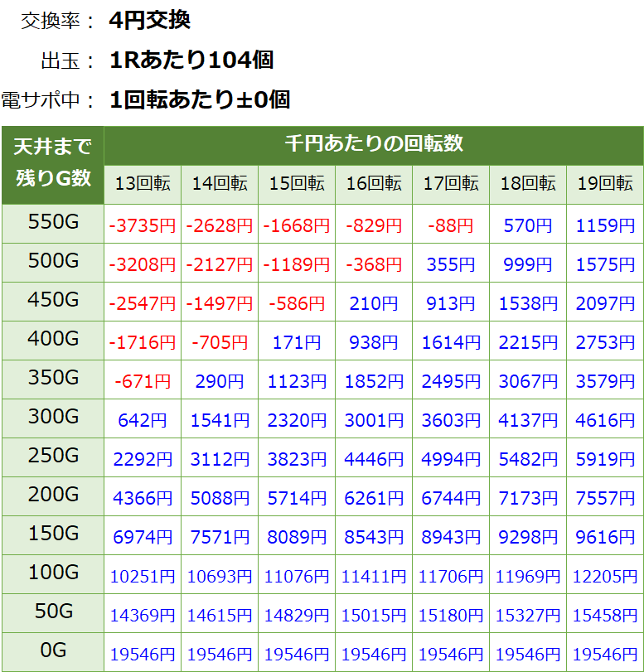Click the 210円 cell
Image resolution: width=644 pixels, height=672 pixels.
tap(374, 303)
